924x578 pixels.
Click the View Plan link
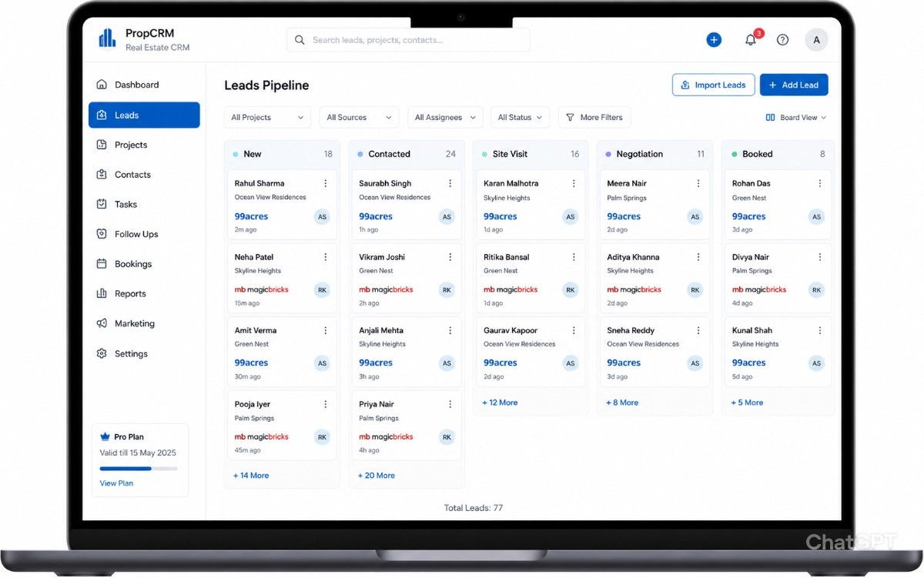116,483
